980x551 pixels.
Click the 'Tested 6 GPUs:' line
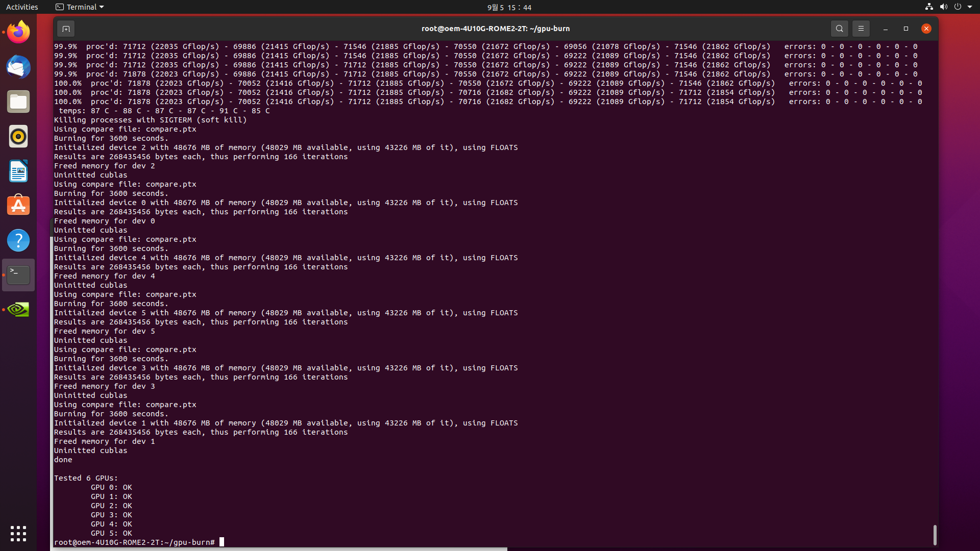[86, 478]
